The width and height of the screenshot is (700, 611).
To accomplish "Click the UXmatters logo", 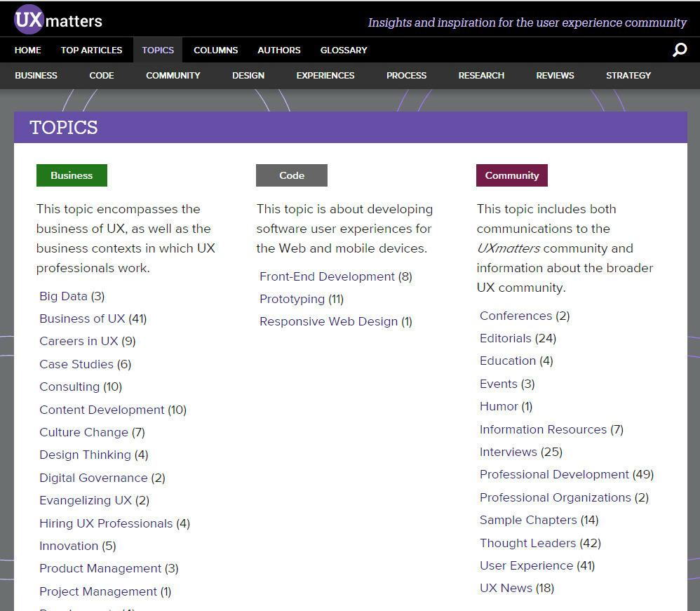I will coord(58,20).
